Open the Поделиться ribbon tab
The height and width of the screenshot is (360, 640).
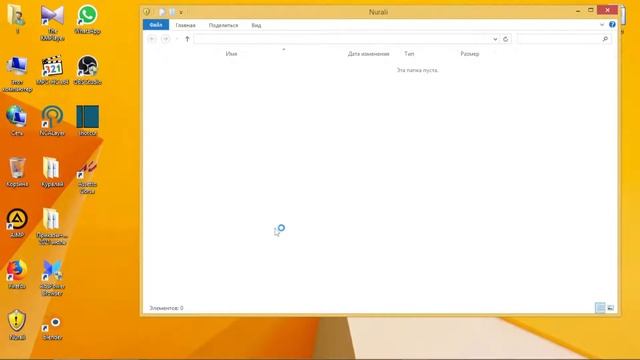click(x=223, y=25)
